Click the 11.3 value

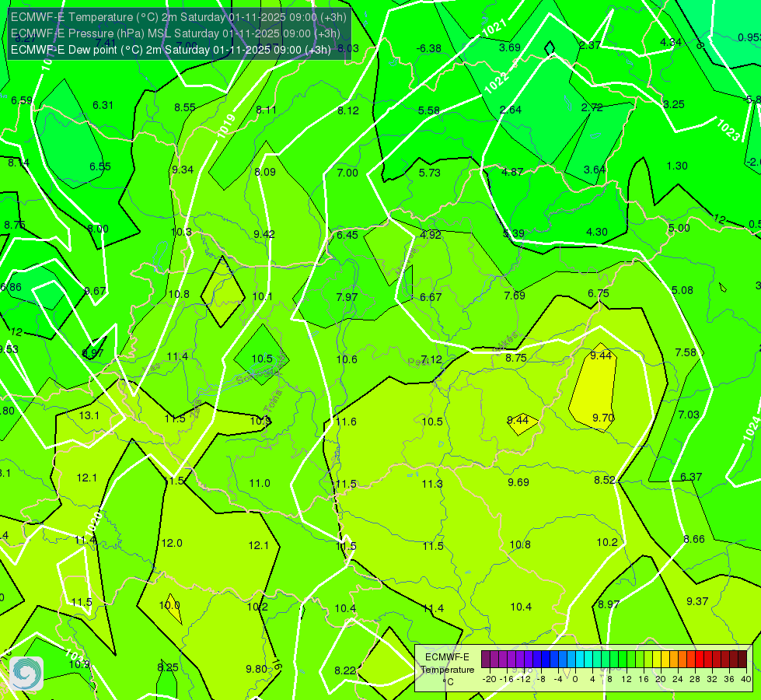tap(432, 484)
